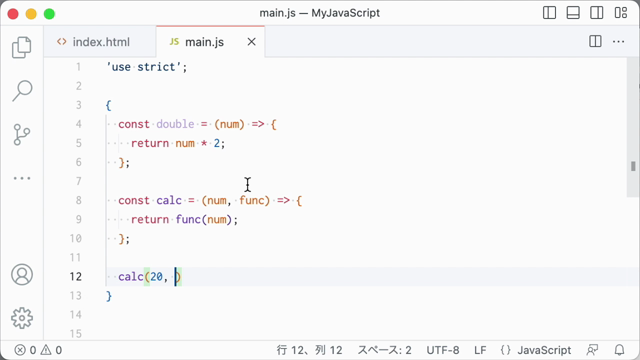Show additional views ellipsis in activity bar
This screenshot has height=360, width=640.
(x=22, y=178)
